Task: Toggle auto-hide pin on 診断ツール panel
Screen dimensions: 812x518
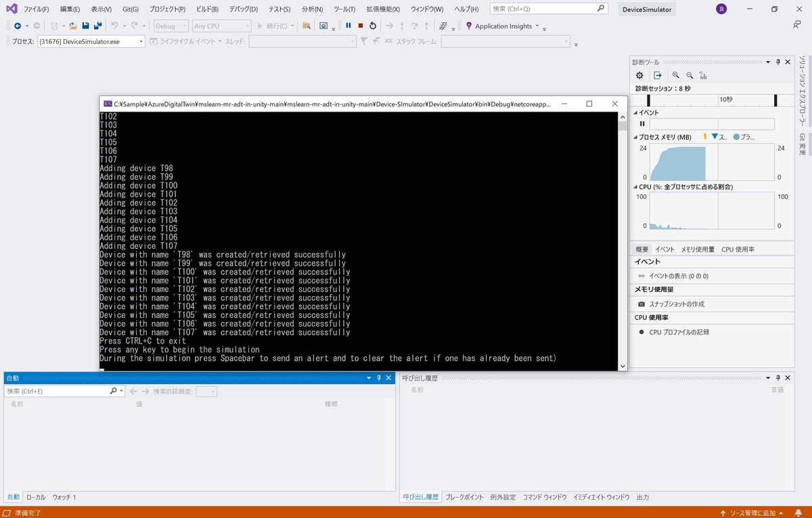Action: [x=777, y=62]
